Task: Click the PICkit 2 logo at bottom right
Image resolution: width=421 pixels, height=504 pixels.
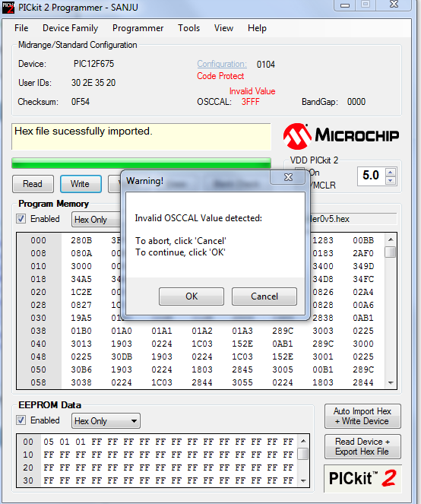Action: (x=362, y=478)
